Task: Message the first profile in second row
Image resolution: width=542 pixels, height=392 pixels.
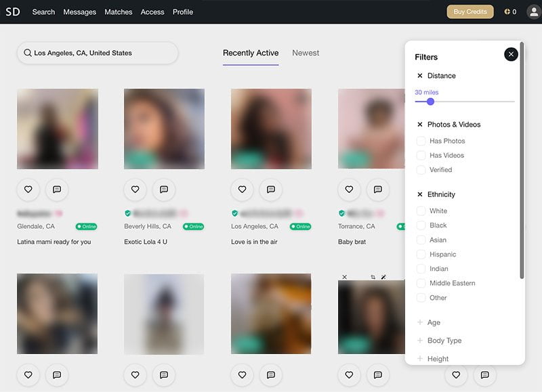Action: point(57,374)
